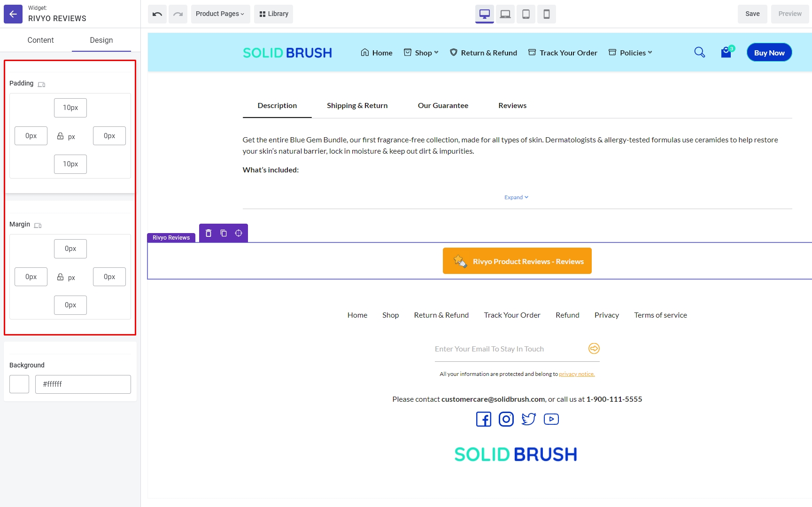Duplicate the Rivyo Reviews widget
Image resolution: width=812 pixels, height=507 pixels.
click(x=224, y=233)
